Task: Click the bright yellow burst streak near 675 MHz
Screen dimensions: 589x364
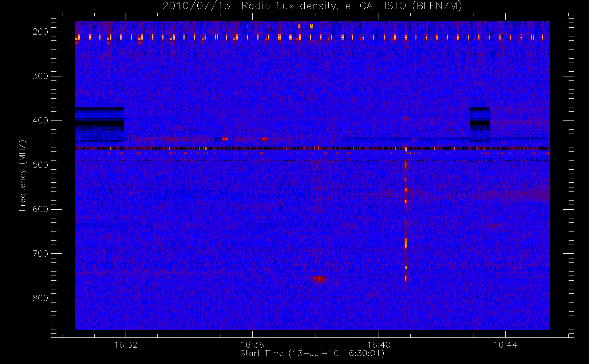Action: [x=406, y=243]
